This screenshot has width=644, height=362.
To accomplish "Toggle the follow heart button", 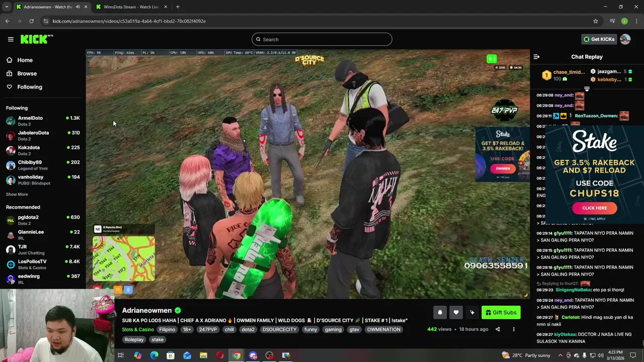I will tap(456, 313).
